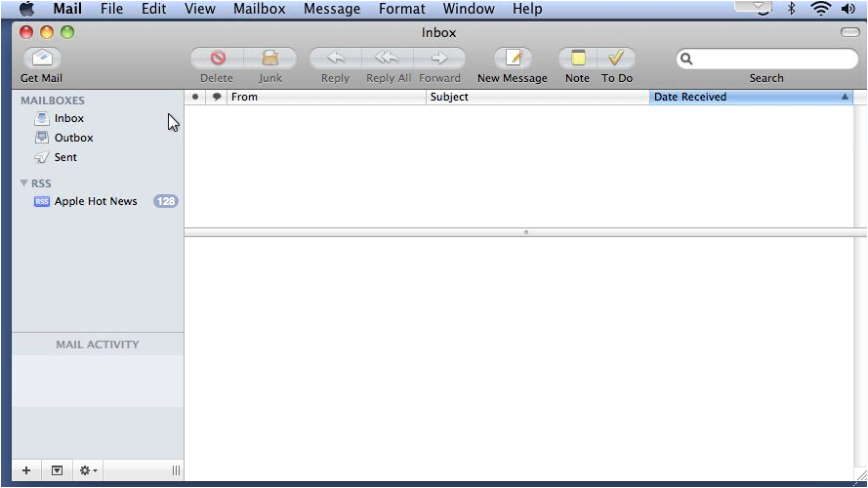The image size is (868, 488).
Task: Click in the Search field
Action: [x=767, y=59]
